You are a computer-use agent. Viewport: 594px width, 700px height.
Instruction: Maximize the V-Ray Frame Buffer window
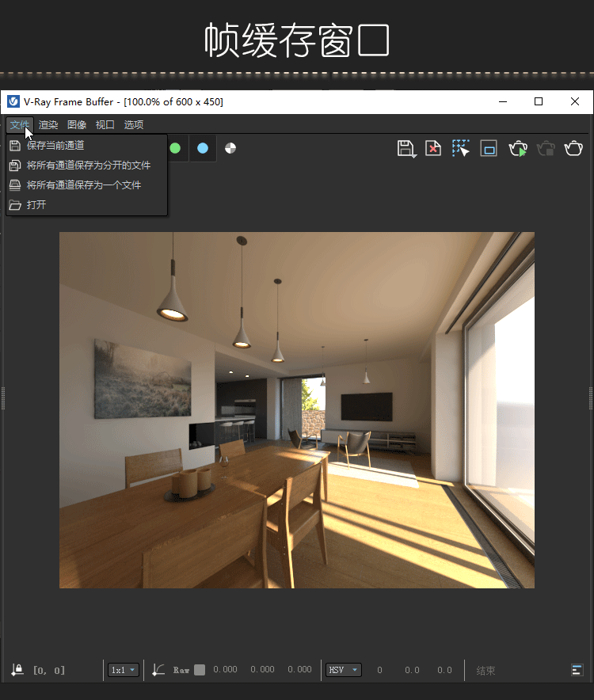539,102
